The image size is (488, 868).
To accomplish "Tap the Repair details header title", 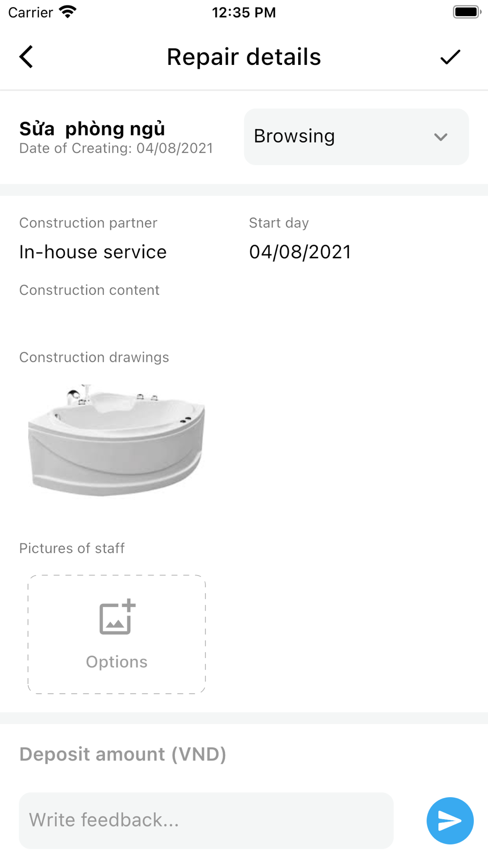I will coord(244,57).
